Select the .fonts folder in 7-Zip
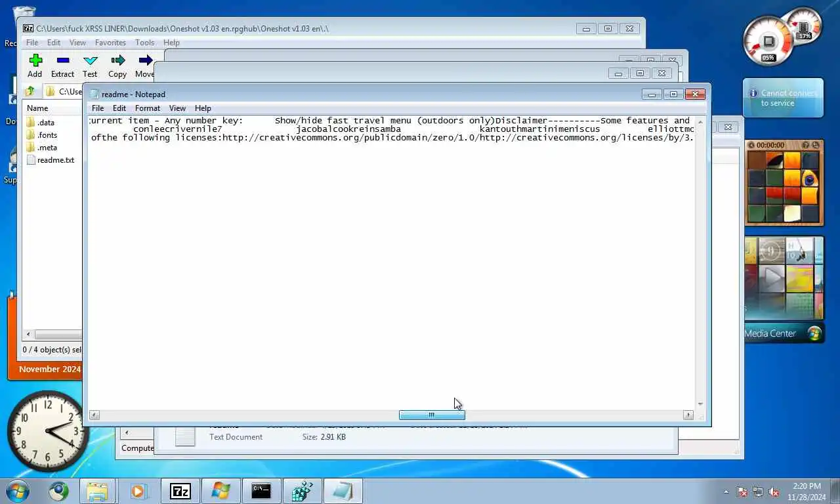 [x=42, y=135]
